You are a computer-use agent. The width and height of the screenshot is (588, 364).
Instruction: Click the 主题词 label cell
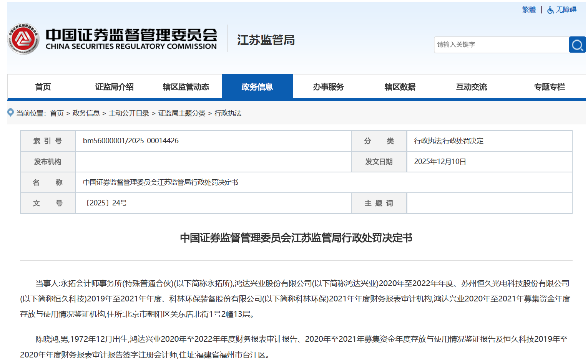click(x=379, y=203)
